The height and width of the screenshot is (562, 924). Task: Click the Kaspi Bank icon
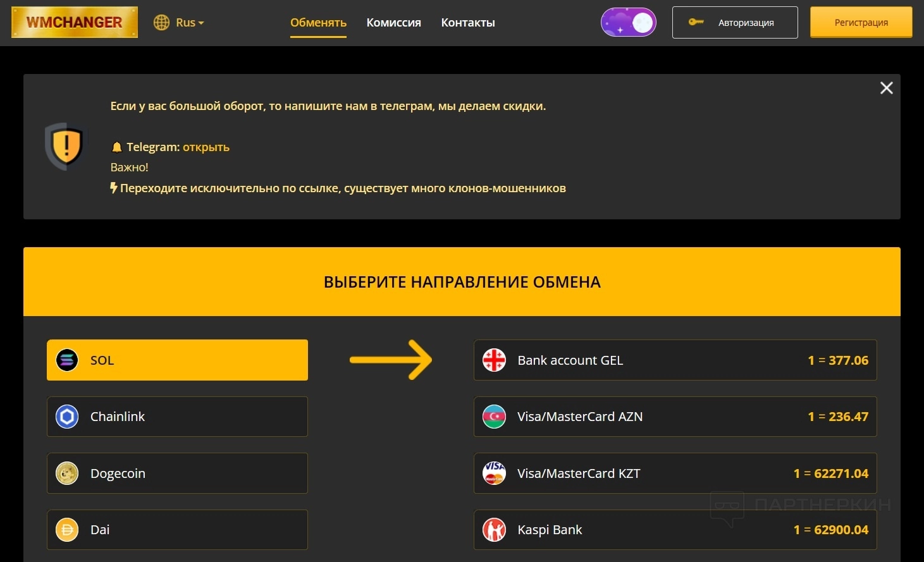(x=494, y=530)
